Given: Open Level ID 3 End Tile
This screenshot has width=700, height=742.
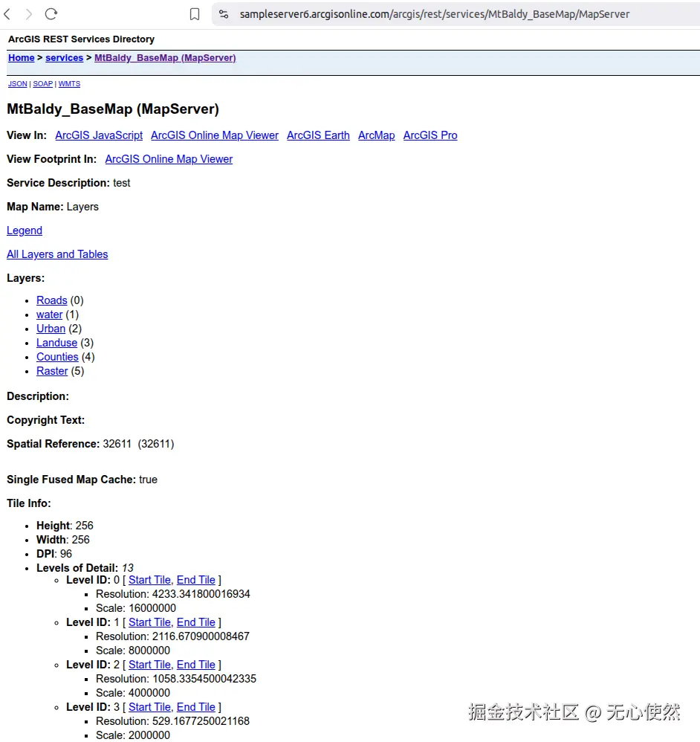Looking at the screenshot, I should click(196, 707).
